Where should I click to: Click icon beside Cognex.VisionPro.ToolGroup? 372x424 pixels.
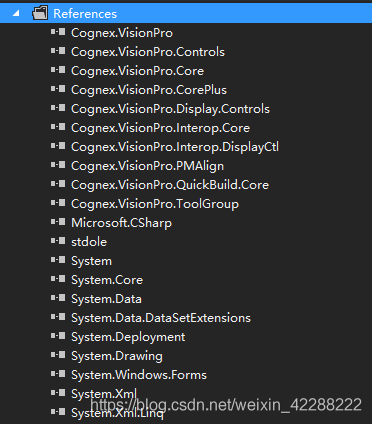[58, 203]
